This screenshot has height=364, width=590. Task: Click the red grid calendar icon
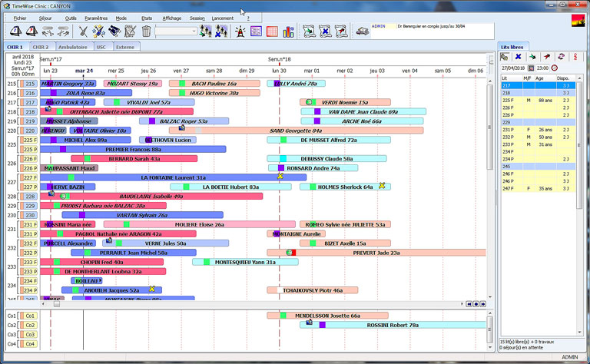(273, 31)
